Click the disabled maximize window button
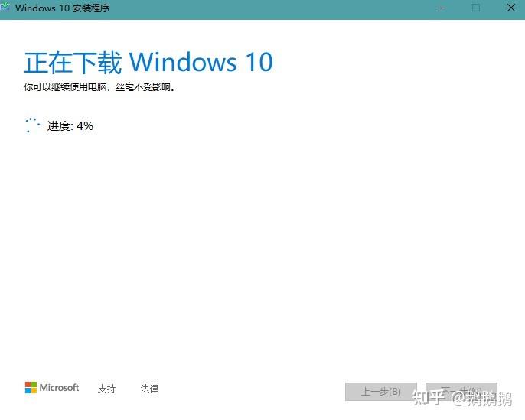525x420 pixels. [x=476, y=8]
